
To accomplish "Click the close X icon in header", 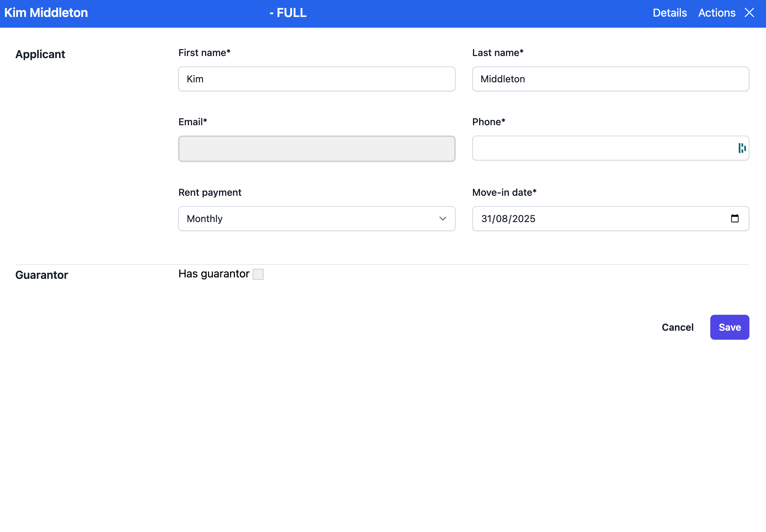I will point(749,13).
